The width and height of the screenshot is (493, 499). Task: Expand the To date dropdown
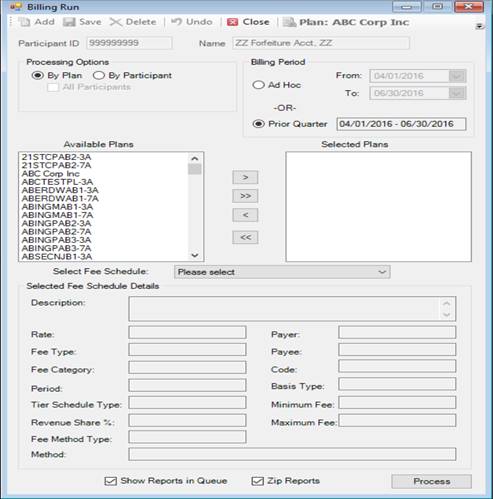point(457,93)
